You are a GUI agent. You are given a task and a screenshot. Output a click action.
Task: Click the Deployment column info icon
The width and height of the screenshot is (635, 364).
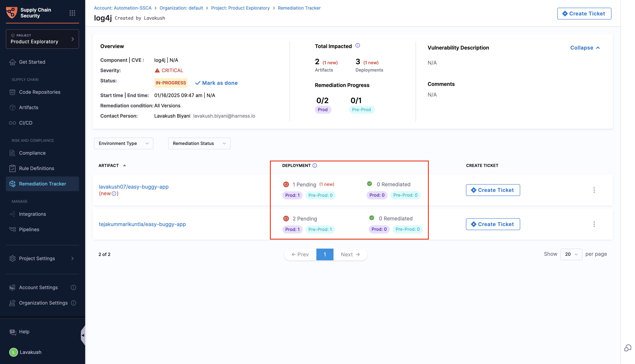coord(315,165)
